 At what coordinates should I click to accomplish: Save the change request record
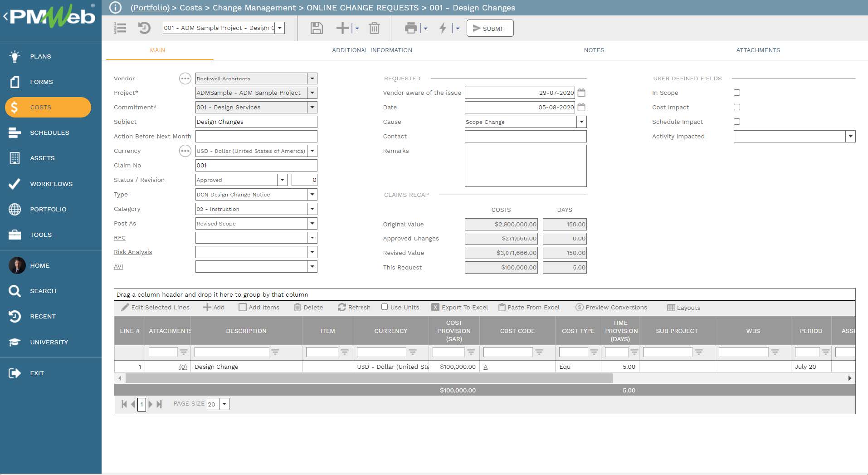317,28
